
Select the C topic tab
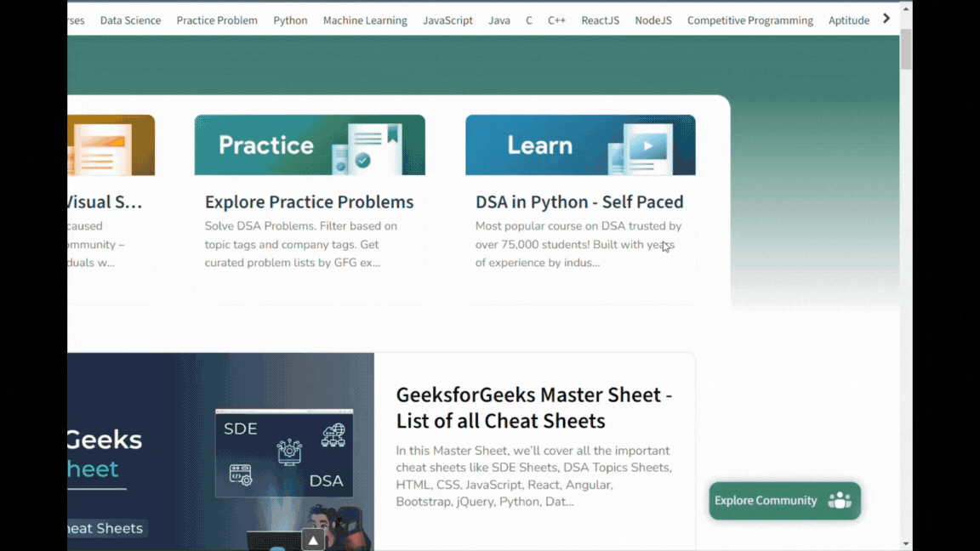[529, 20]
